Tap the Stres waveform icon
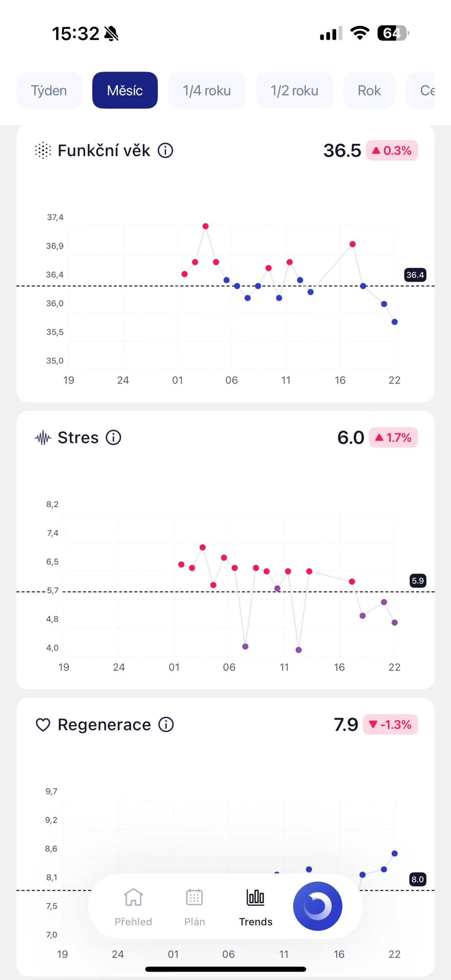This screenshot has width=451, height=980. coord(43,438)
